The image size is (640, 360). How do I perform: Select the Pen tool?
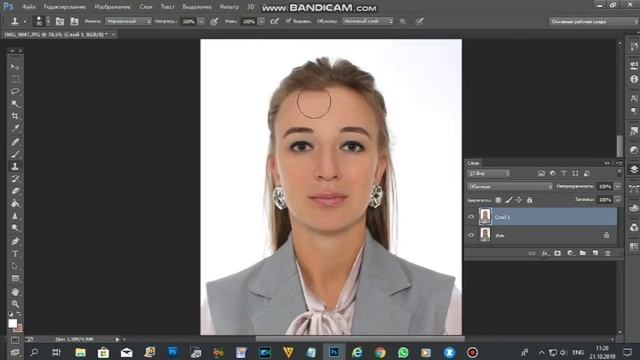pos(15,241)
